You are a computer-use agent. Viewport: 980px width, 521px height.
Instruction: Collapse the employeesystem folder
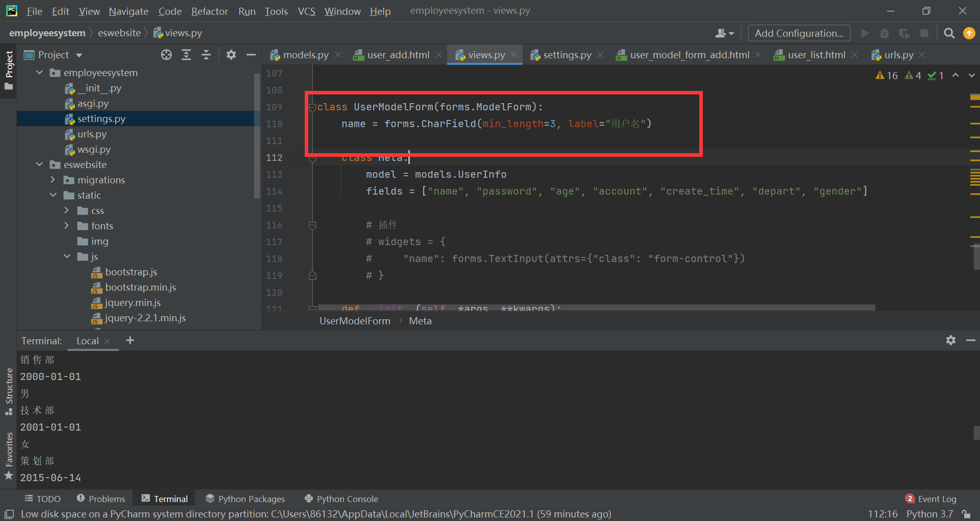coord(39,73)
